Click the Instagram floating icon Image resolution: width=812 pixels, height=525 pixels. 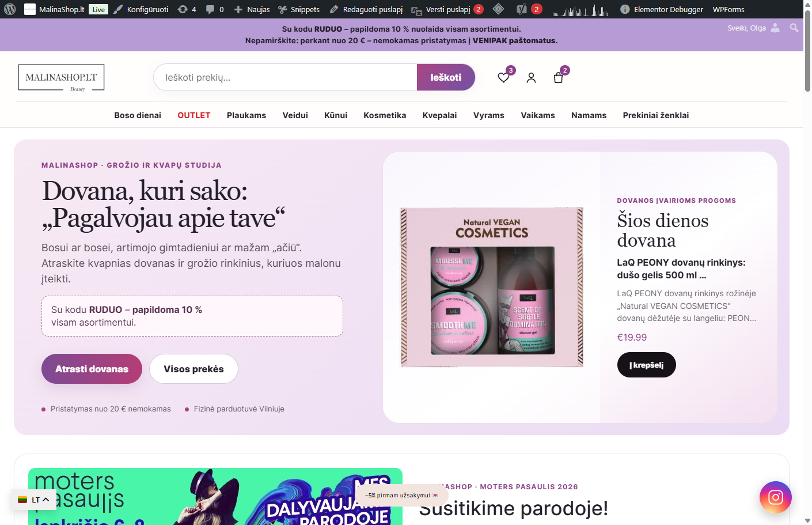click(776, 497)
